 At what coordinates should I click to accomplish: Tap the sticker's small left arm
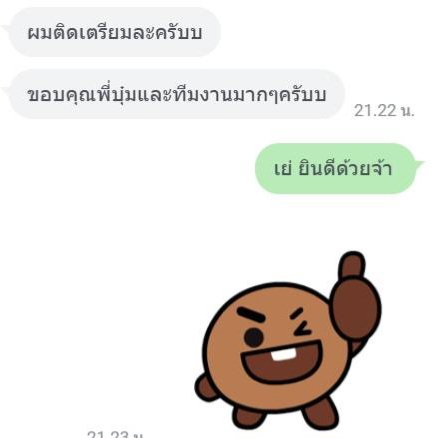tap(205, 387)
